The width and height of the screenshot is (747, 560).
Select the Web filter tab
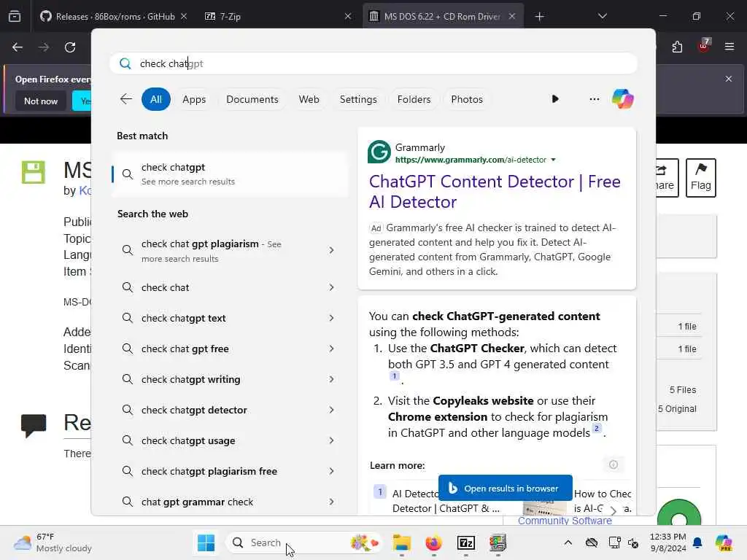(x=309, y=99)
